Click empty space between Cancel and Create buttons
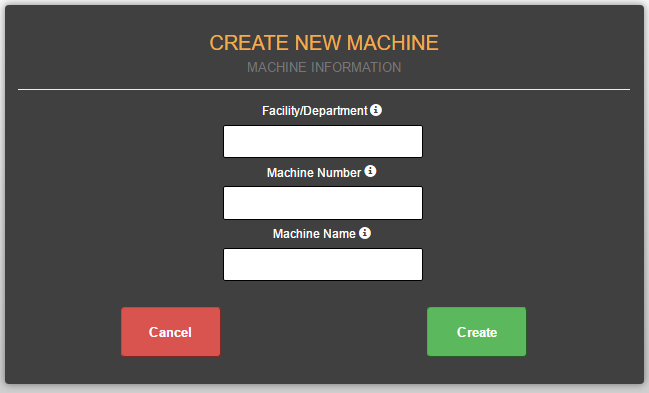Viewport: 649px width, 393px height. [x=324, y=332]
